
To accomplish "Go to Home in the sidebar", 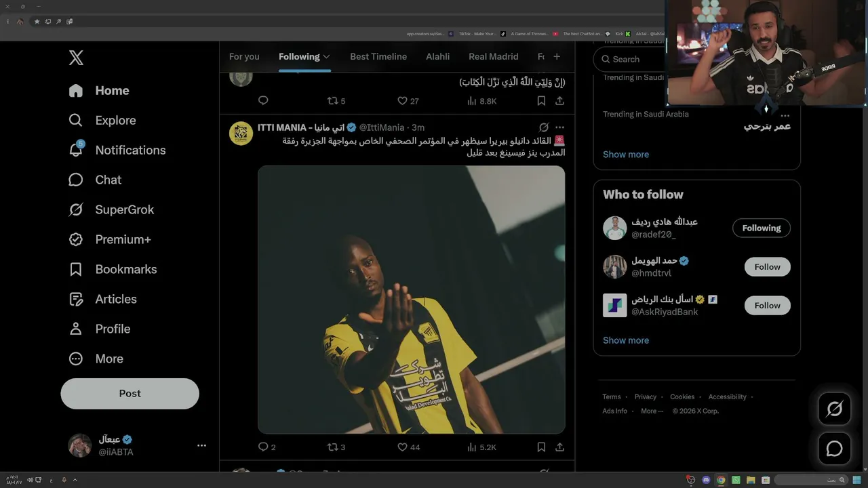I will [x=99, y=90].
